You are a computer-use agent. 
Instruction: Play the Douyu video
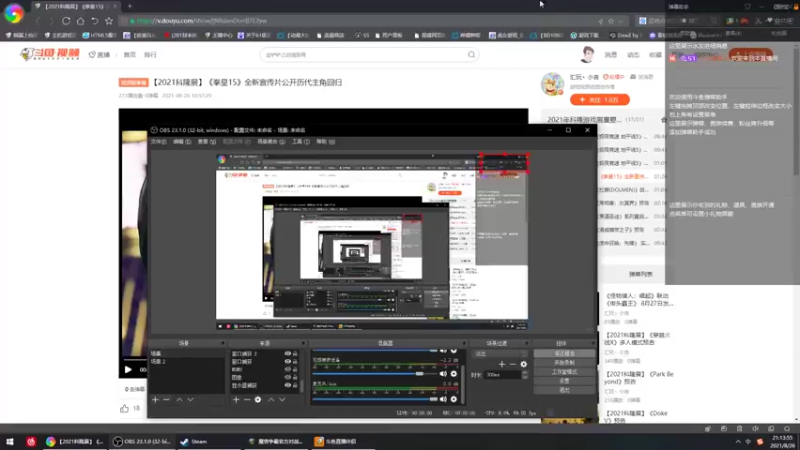point(128,370)
